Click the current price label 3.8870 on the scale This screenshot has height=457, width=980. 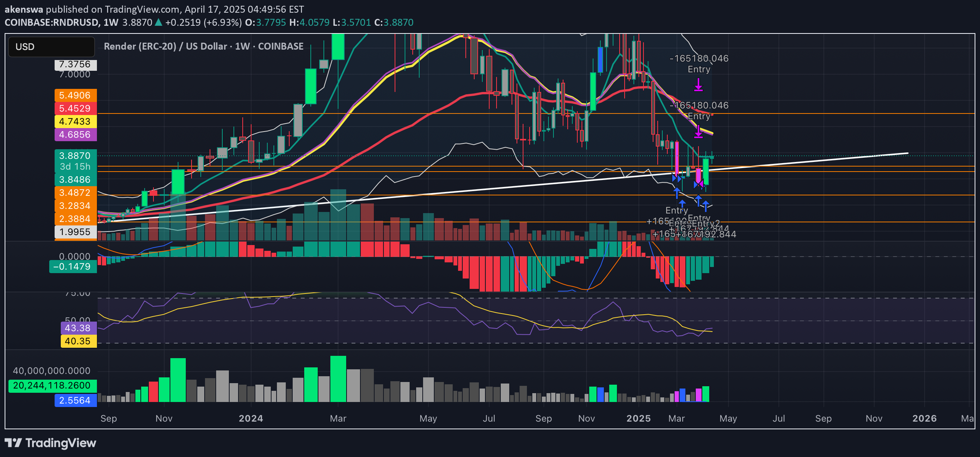click(x=75, y=156)
